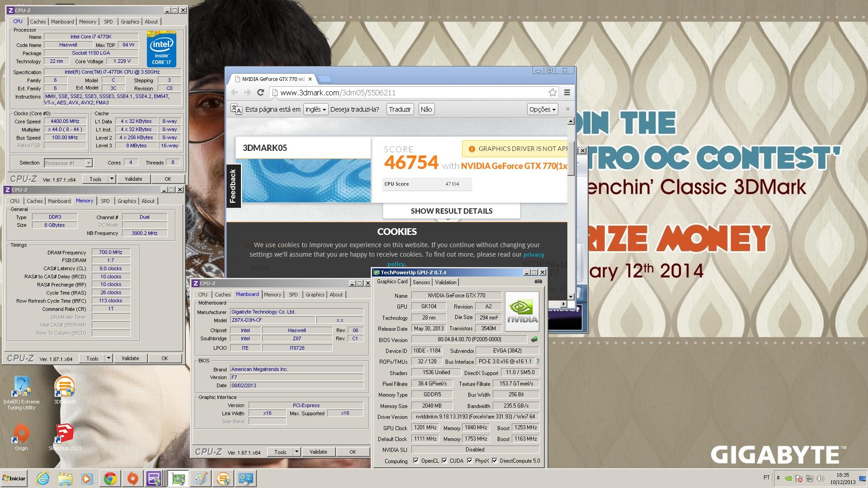Click the 3DMark05 taskbar icon
This screenshot has width=868, height=488.
pyautogui.click(x=223, y=479)
